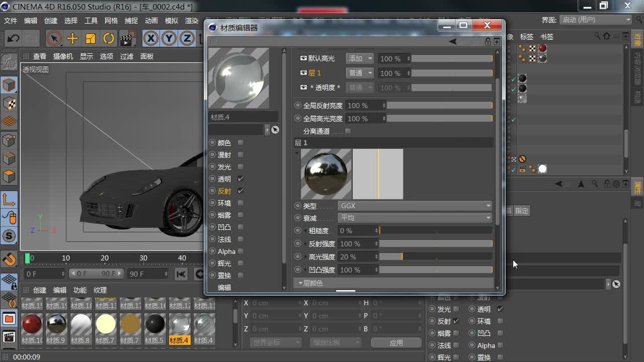644x362 pixels.
Task: Enable the 发光 channel checkbox
Action: pos(240,167)
